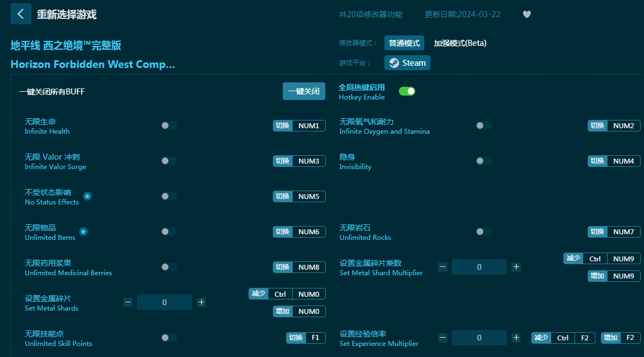Image resolution: width=644 pixels, height=357 pixels.
Task: Click 减少 Ctrl NUM9 hotkey for Shard Multiplier
Action: [602, 259]
